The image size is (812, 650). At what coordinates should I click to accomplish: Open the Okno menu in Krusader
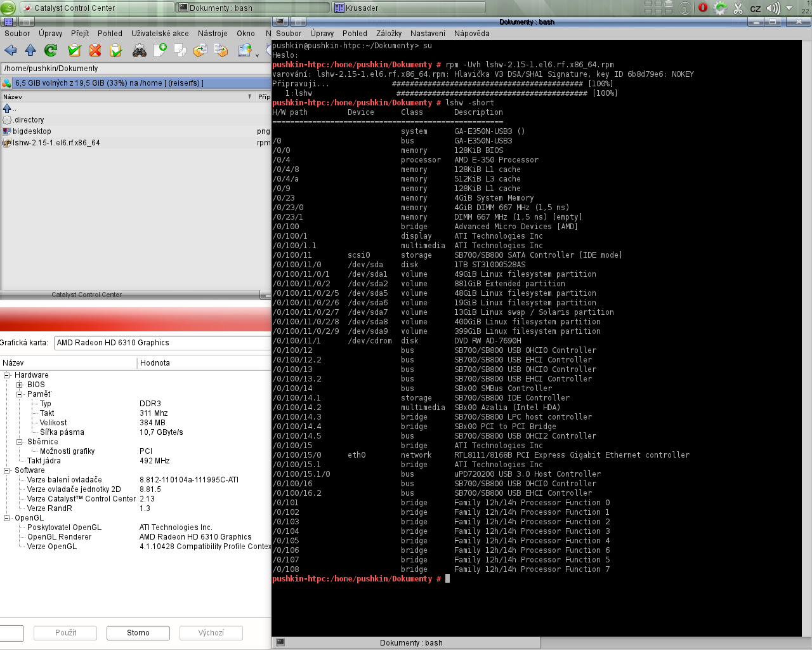click(246, 34)
